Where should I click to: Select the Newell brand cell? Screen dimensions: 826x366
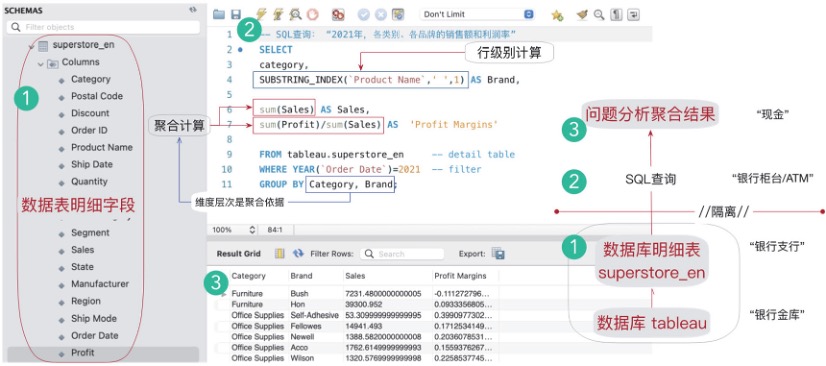302,337
